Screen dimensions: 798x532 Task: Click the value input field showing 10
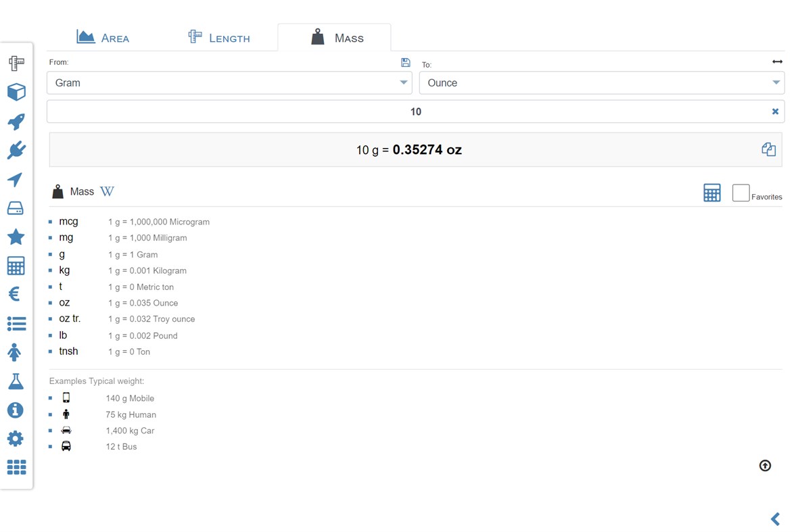coord(415,112)
